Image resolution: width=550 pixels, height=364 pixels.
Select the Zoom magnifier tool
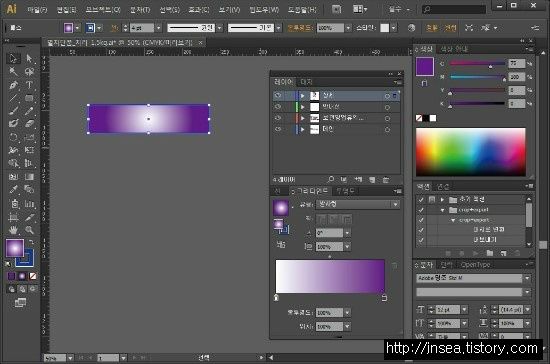coord(29,230)
